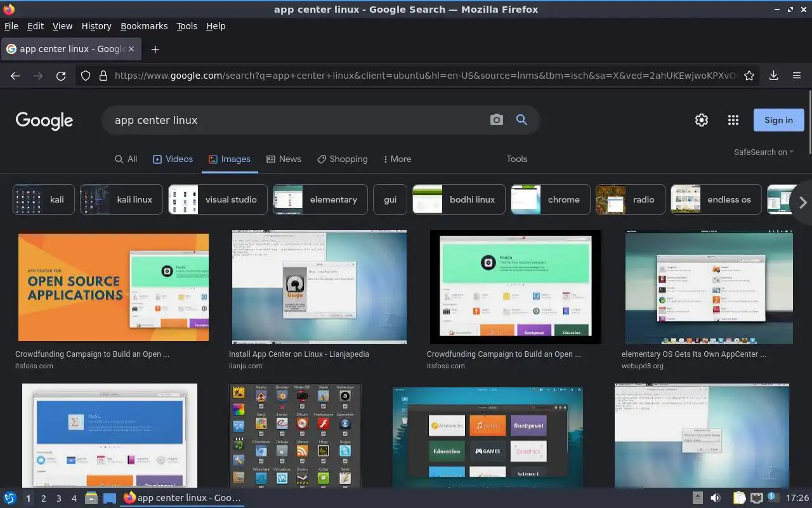Filter results by radio chip

click(631, 199)
